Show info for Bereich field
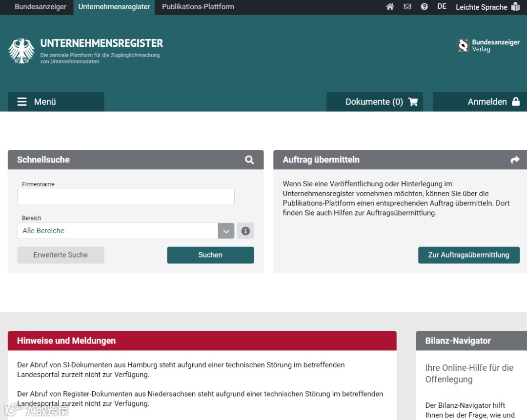This screenshot has width=527, height=420. click(x=245, y=231)
